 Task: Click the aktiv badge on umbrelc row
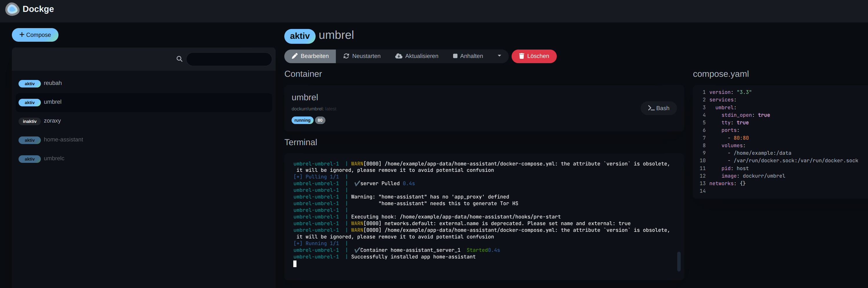click(x=30, y=159)
